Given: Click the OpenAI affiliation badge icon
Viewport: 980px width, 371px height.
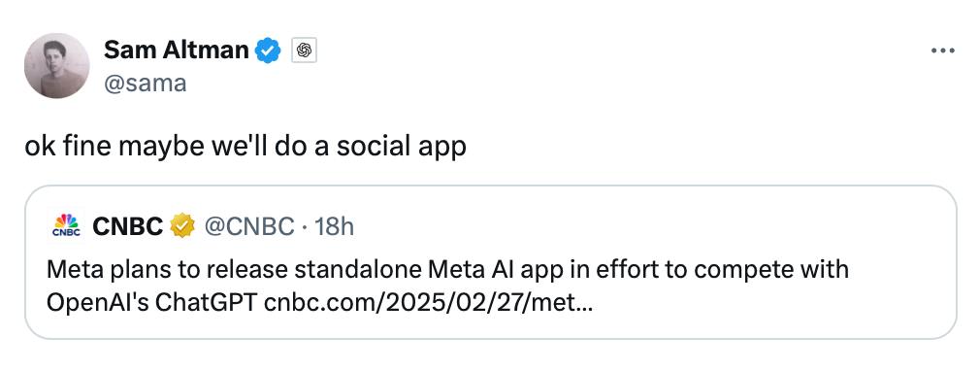Looking at the screenshot, I should [x=305, y=51].
